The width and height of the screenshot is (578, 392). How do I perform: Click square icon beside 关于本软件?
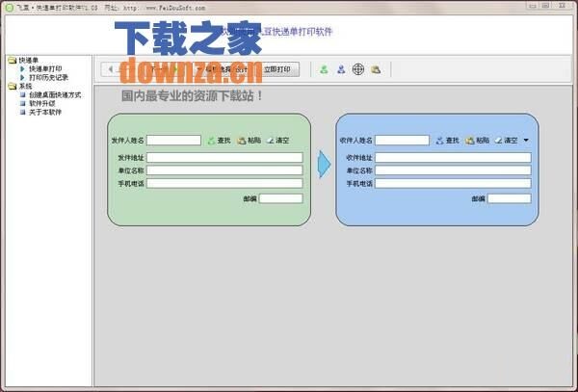[x=22, y=112]
